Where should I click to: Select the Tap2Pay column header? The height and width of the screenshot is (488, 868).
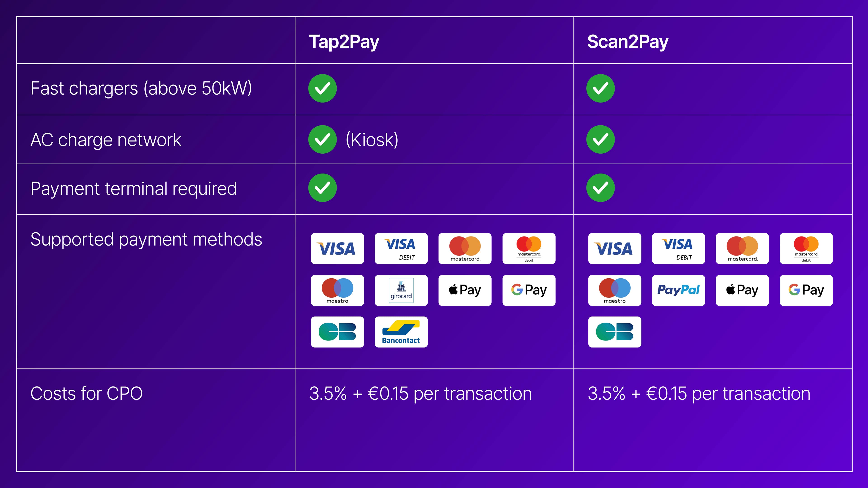tap(344, 42)
